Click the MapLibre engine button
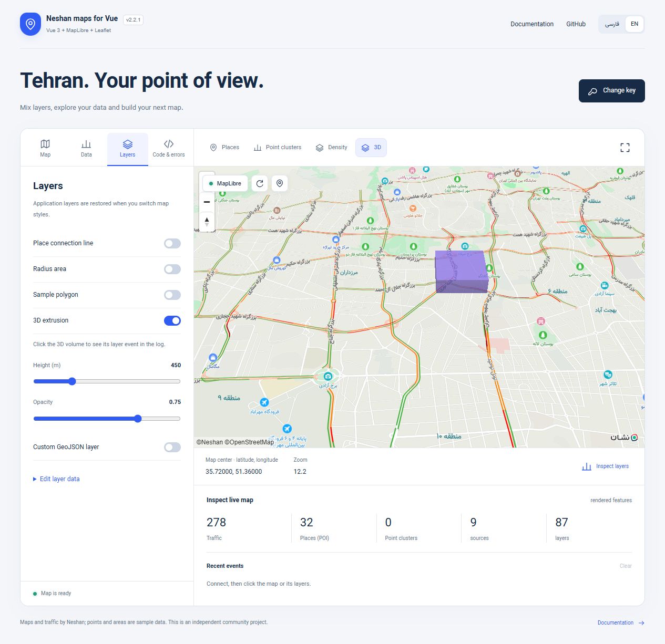This screenshot has height=644, width=665. [225, 183]
